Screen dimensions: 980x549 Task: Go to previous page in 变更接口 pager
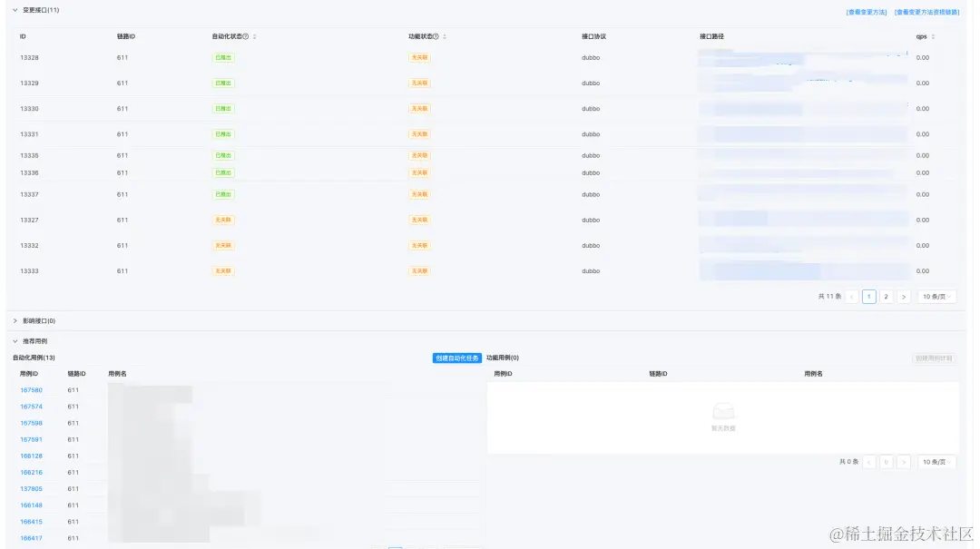point(851,297)
